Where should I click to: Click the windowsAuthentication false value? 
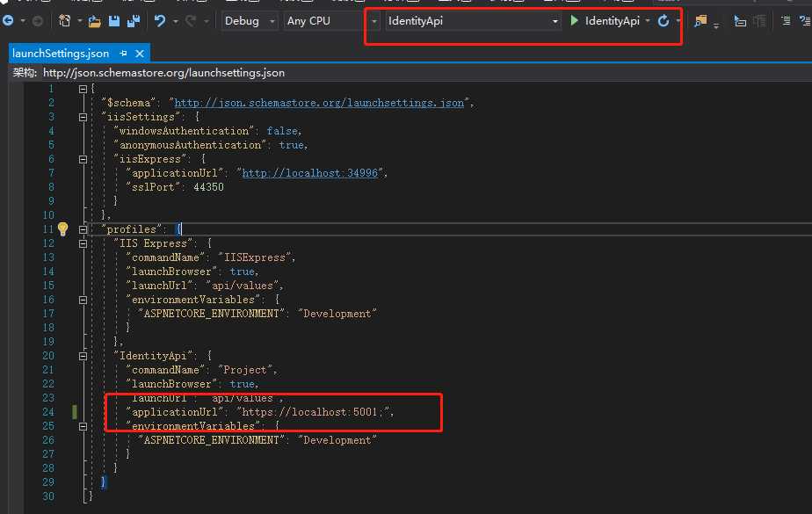coord(282,131)
